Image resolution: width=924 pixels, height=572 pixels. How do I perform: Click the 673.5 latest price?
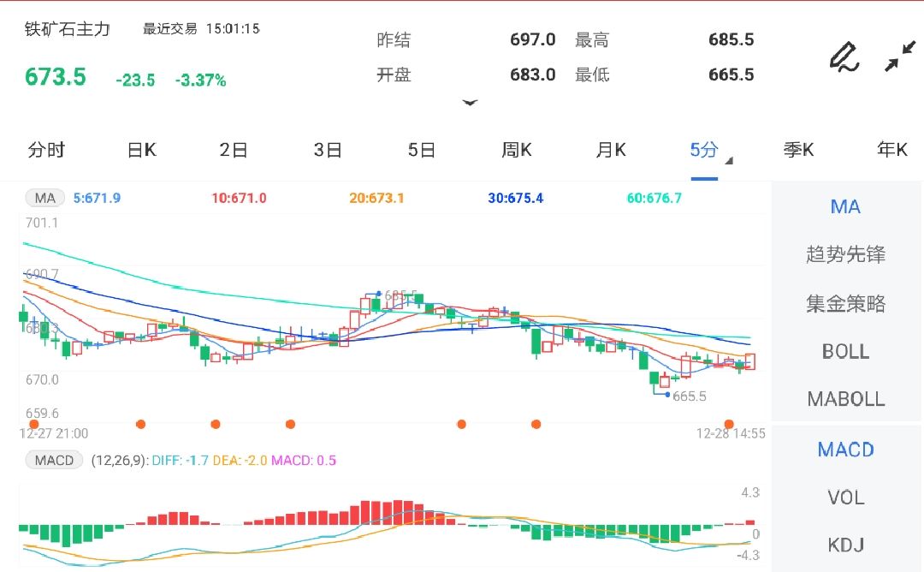click(x=56, y=77)
